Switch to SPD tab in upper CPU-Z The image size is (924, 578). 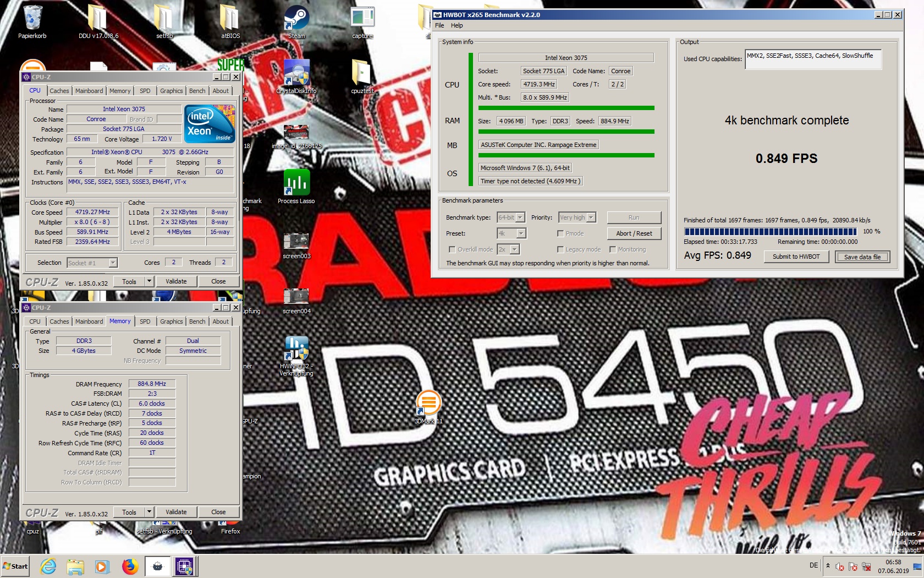pos(145,91)
